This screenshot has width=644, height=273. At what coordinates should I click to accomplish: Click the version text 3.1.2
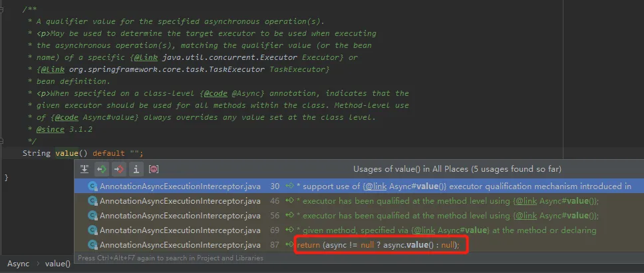pyautogui.click(x=80, y=129)
